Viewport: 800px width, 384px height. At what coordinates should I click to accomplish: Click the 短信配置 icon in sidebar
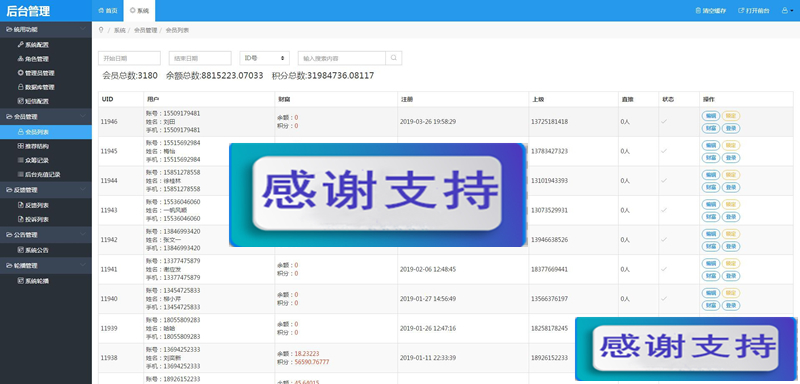point(20,101)
